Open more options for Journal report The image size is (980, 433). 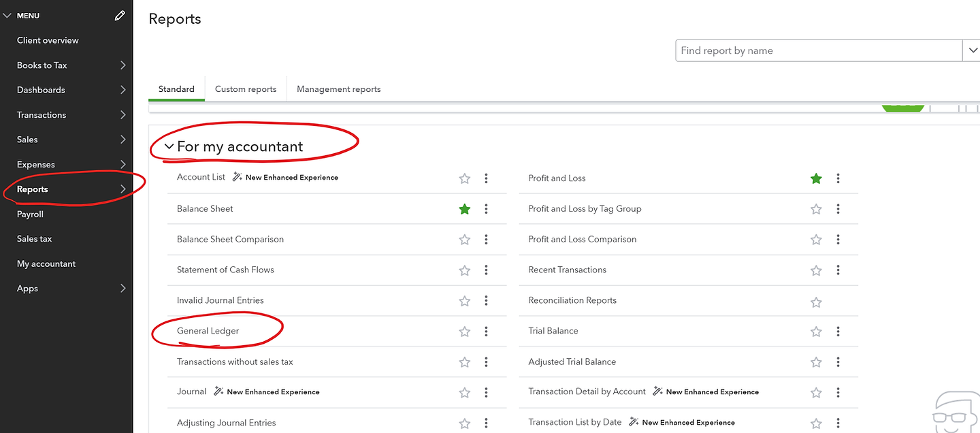486,393
